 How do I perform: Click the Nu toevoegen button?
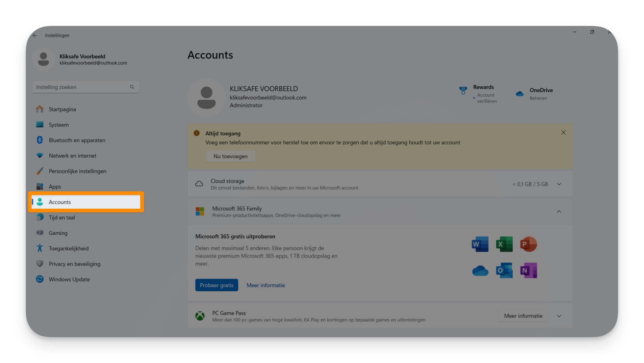coord(230,156)
